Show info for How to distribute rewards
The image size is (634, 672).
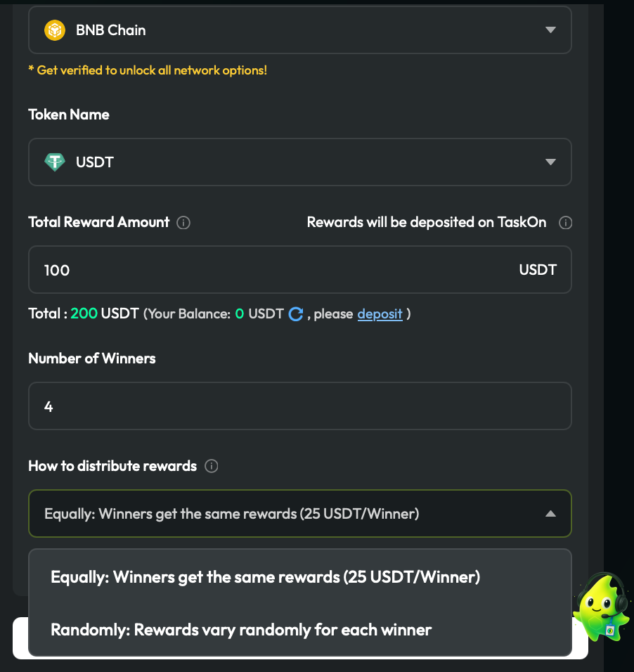(211, 466)
